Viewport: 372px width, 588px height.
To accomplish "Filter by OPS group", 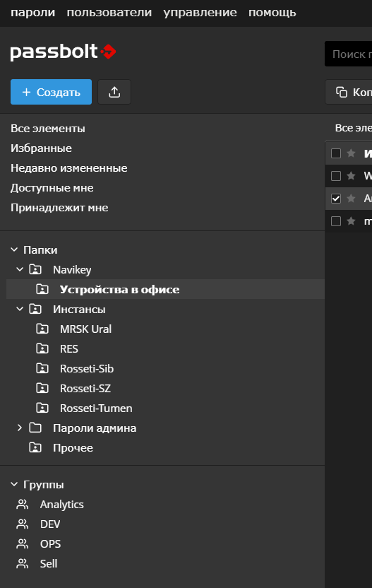I will point(51,543).
